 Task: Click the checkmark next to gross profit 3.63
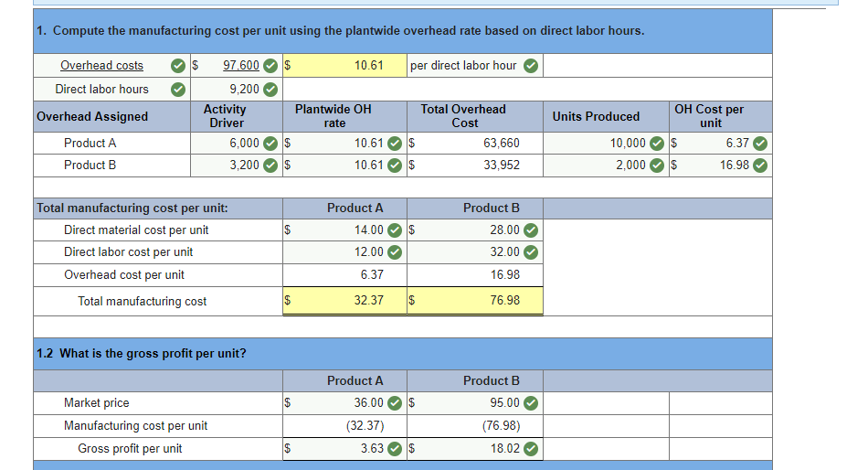(395, 448)
